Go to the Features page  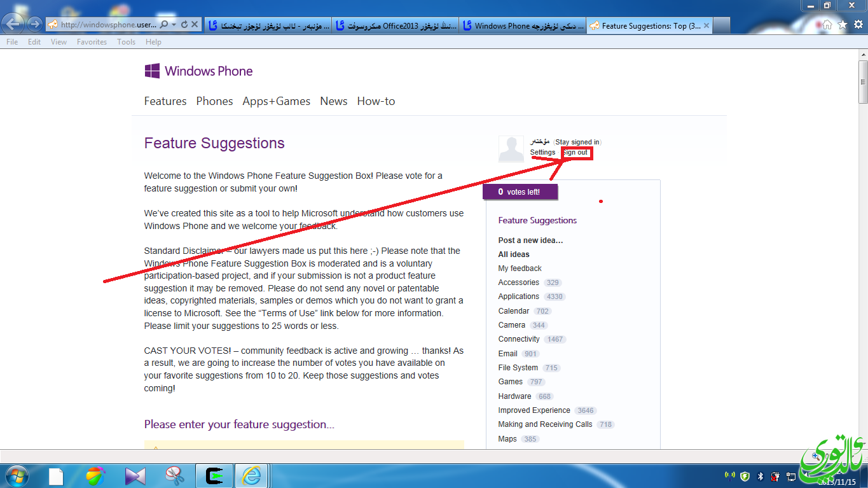tap(165, 101)
